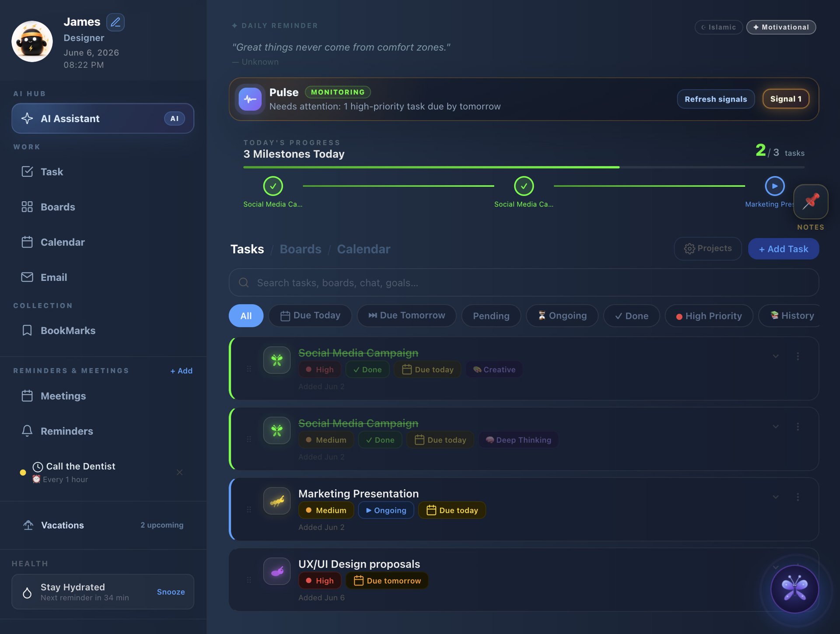This screenshot has height=634, width=840.
Task: Click Refresh signals button
Action: [716, 99]
